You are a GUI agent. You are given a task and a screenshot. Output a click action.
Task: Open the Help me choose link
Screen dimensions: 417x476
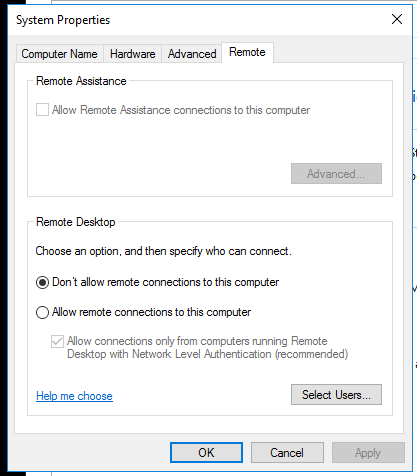coord(74,396)
